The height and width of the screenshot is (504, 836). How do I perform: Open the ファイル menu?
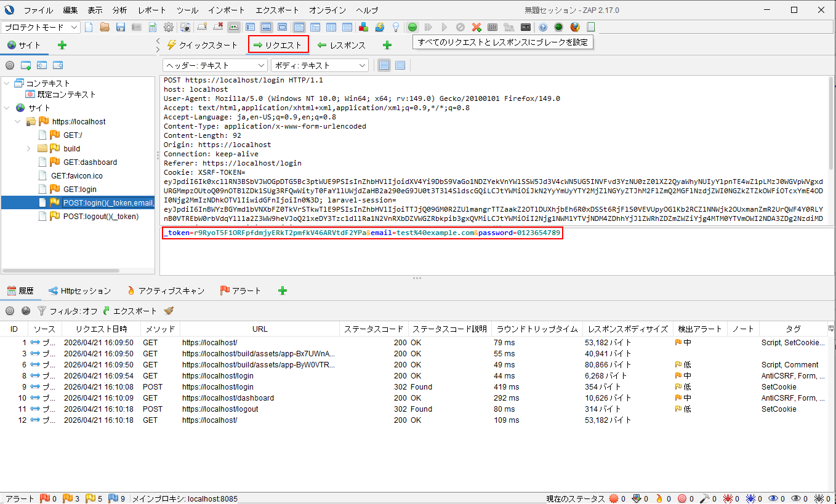point(38,10)
